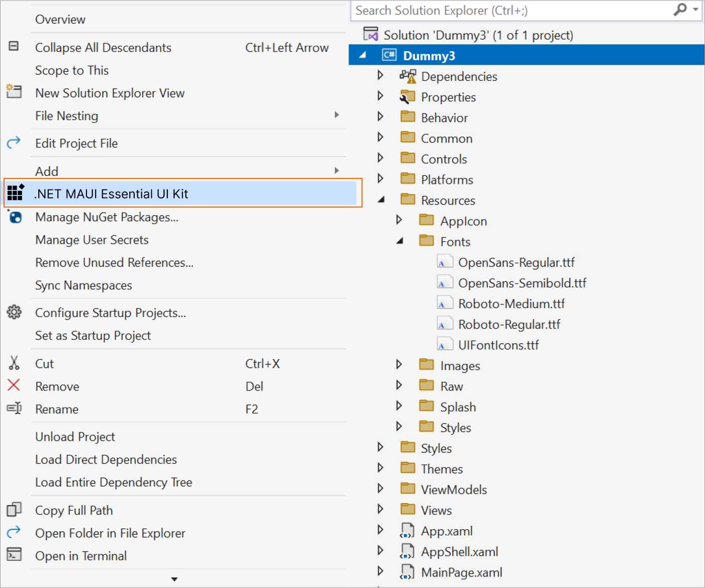Click the OpenSans-Regular.ttf font file icon
The image size is (705, 588).
coord(445,262)
